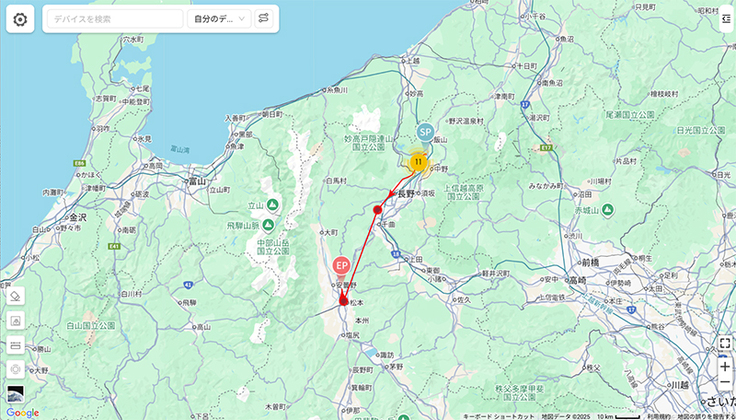
Task: Open 利用規約 terms link
Action: (x=658, y=417)
